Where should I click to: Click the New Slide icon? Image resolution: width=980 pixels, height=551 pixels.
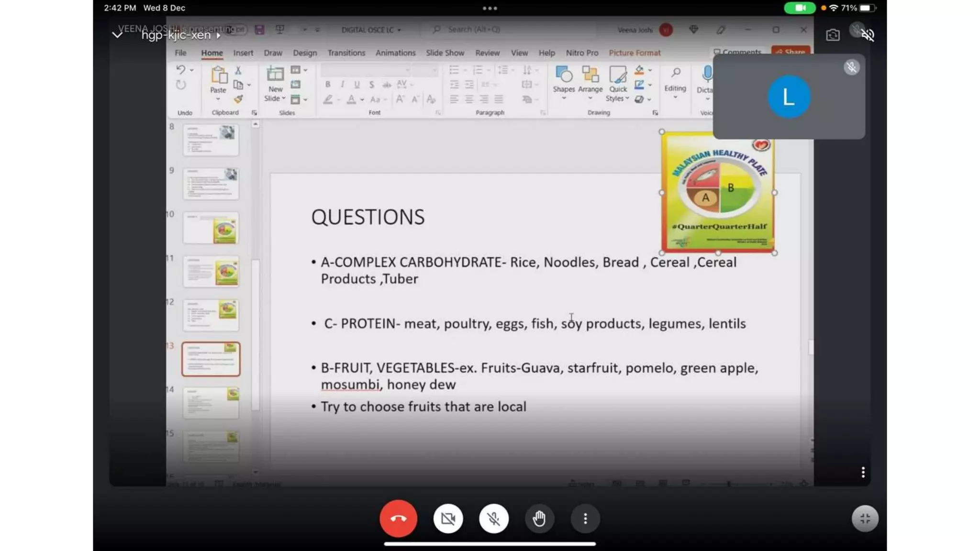click(275, 75)
